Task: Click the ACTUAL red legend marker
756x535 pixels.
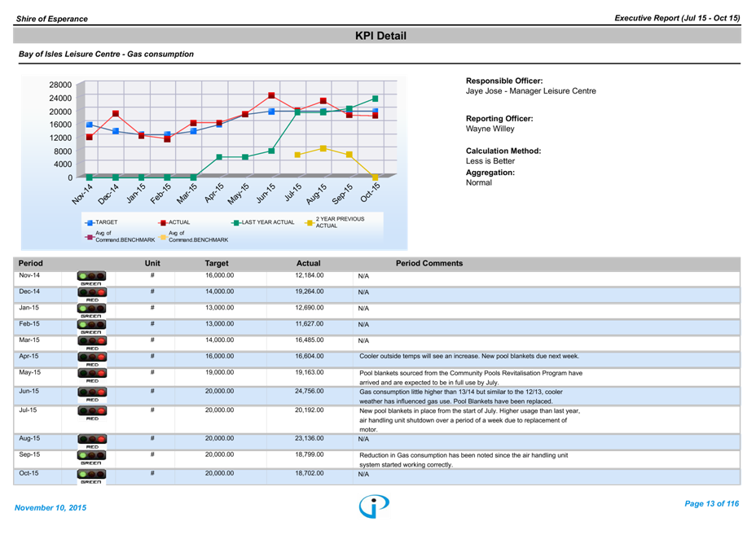Action: (x=162, y=222)
